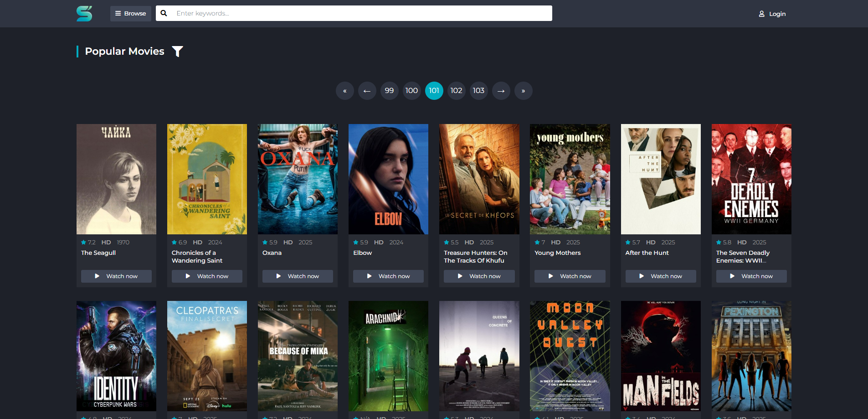Open The Seagull poster thumbnail
The width and height of the screenshot is (868, 419).
[116, 179]
